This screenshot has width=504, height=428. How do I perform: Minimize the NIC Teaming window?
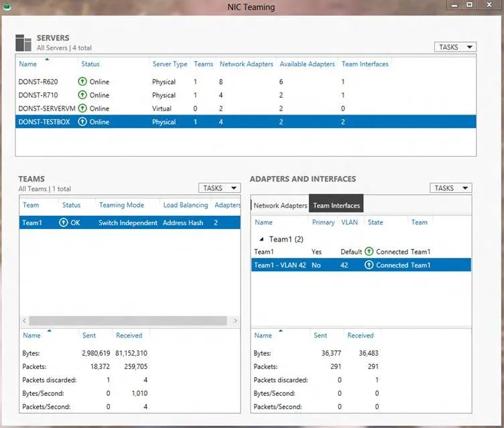(x=454, y=5)
